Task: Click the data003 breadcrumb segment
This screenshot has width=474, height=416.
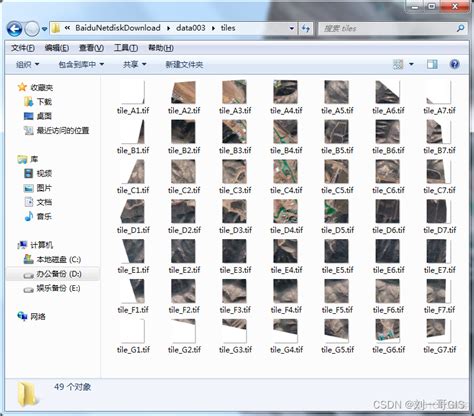Action: tap(191, 28)
